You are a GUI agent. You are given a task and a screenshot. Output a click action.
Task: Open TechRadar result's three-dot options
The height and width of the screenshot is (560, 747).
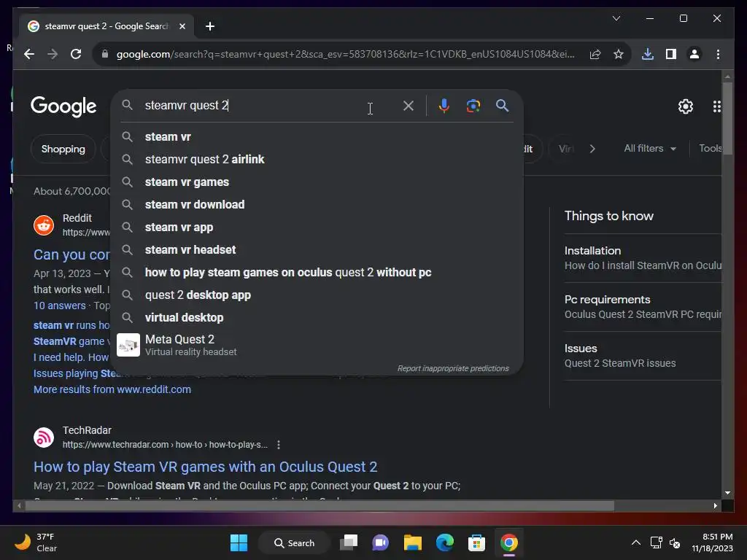click(x=278, y=445)
